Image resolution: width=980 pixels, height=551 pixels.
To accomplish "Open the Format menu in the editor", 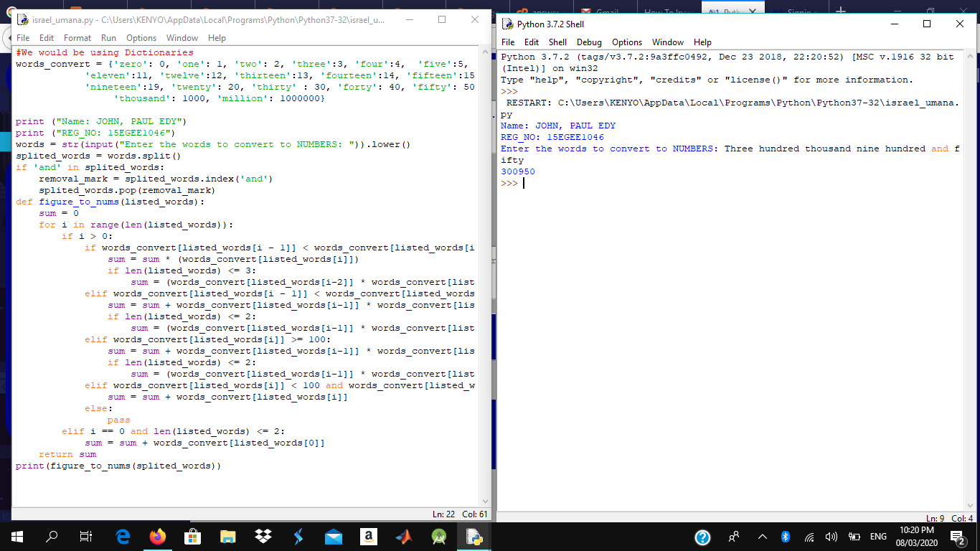I will [x=77, y=38].
